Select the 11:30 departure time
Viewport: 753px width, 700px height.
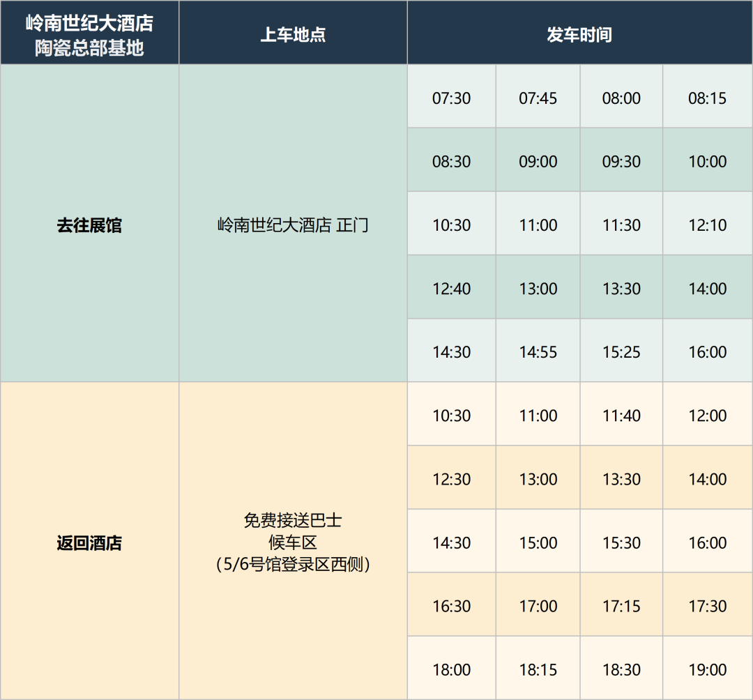pos(621,223)
